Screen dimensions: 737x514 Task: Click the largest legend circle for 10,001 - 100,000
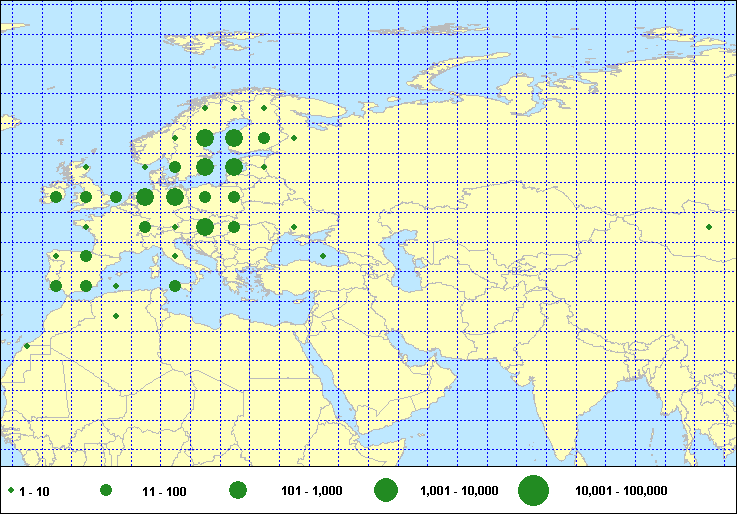pos(534,491)
